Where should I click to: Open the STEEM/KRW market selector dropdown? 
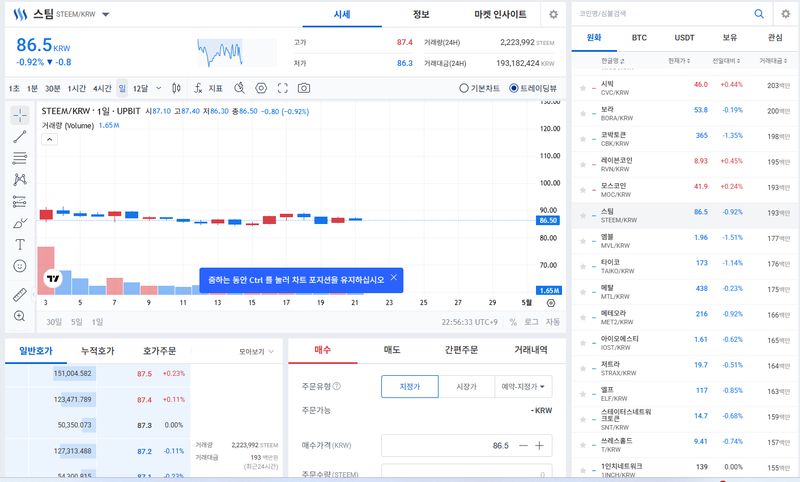(x=106, y=15)
